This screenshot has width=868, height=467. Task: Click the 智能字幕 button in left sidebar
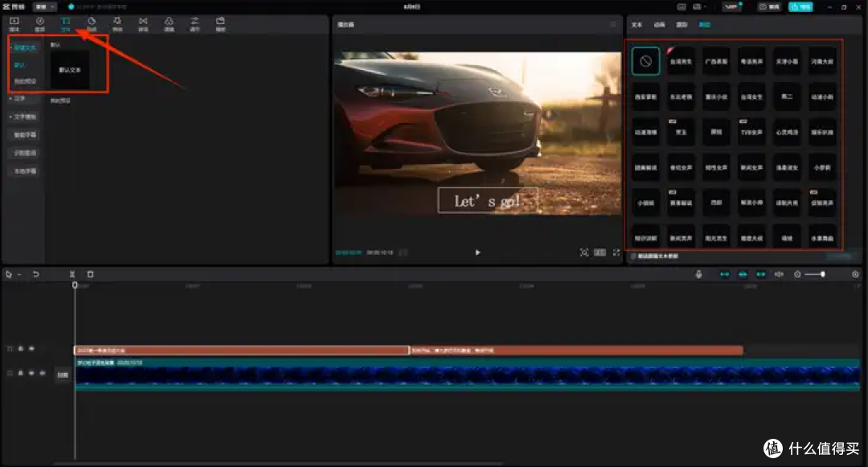(x=25, y=135)
